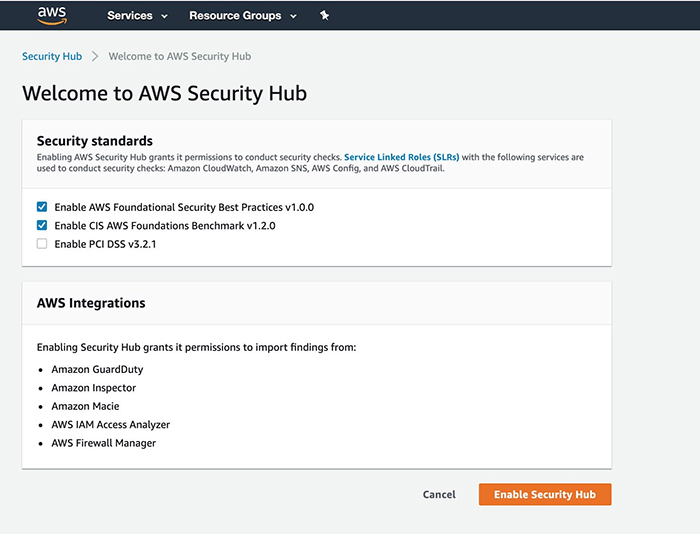Open the Service Linked Roles (SLRs) link

[x=401, y=157]
